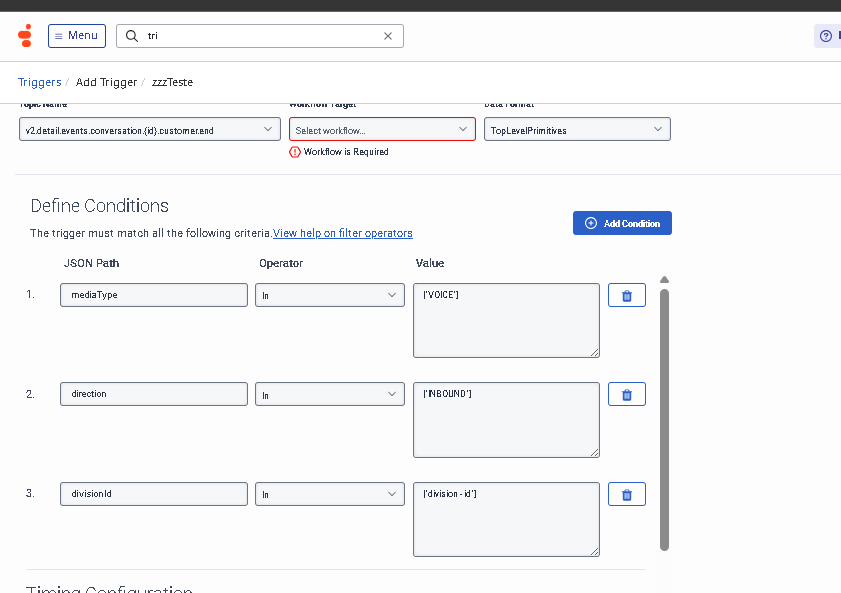Viewport: 841px width, 593px height.
Task: Open View help on filter operators link
Action: [x=343, y=233]
